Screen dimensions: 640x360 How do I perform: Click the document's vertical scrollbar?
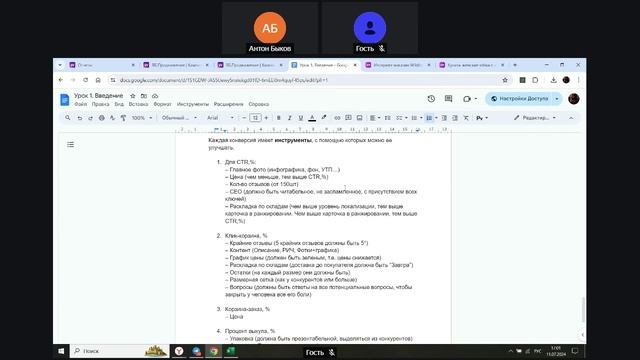583,310
